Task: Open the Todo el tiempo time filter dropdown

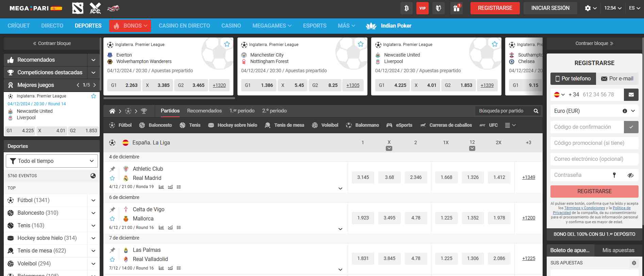Action: pyautogui.click(x=52, y=161)
